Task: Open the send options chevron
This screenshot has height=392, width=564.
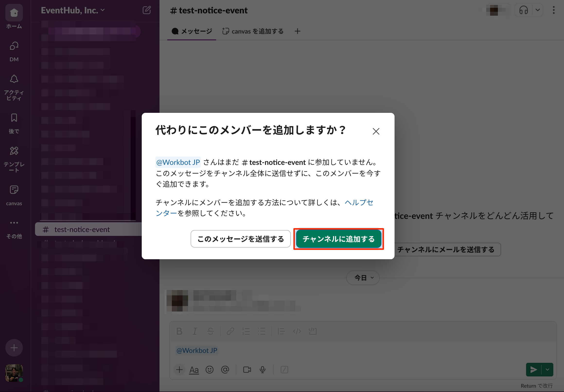Action: pos(547,370)
